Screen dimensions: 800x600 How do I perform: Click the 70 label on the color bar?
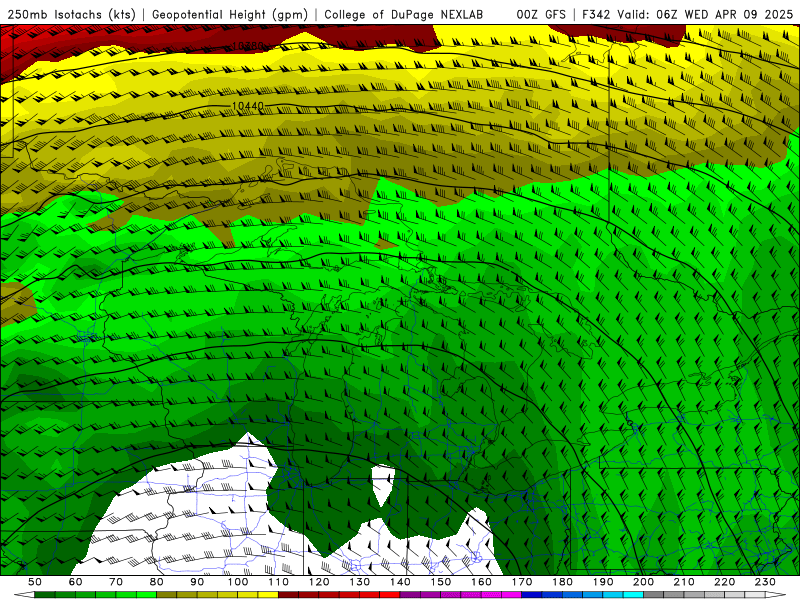tap(116, 582)
